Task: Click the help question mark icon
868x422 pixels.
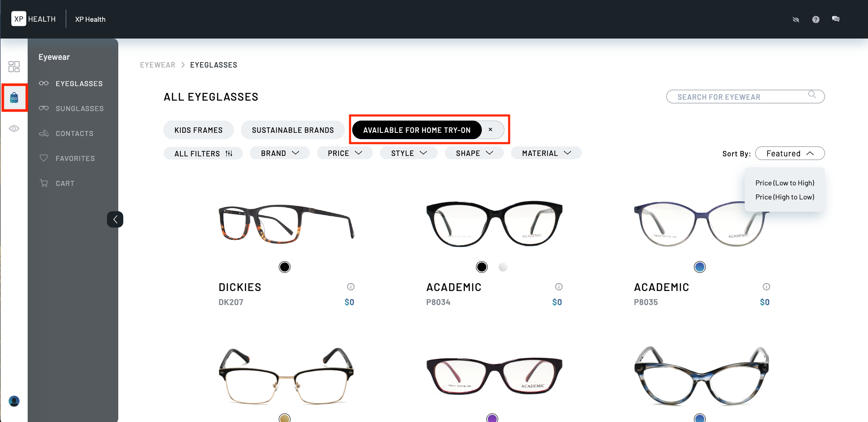Action: [815, 19]
